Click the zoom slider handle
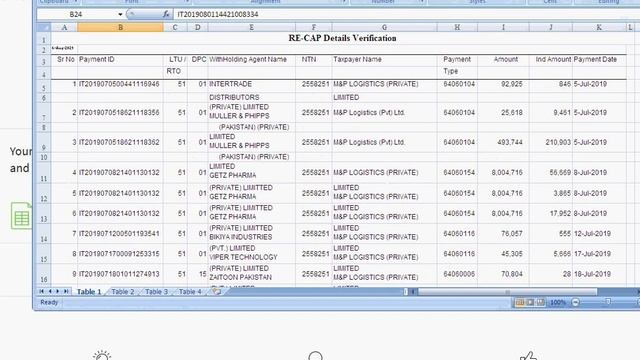This screenshot has height=360, width=640. click(608, 302)
